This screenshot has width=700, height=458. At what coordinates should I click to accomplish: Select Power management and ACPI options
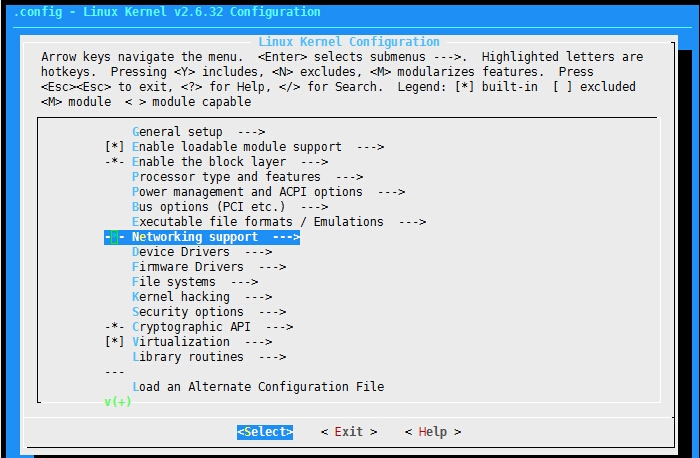tap(268, 192)
